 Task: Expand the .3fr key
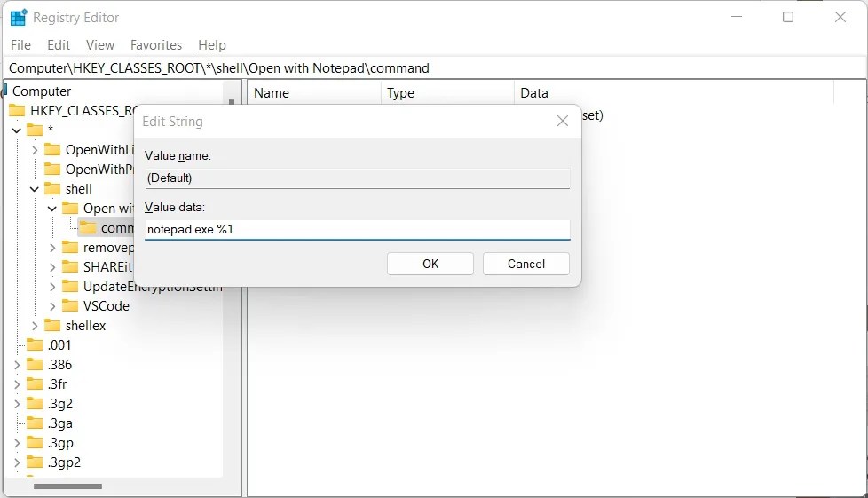[x=17, y=383]
